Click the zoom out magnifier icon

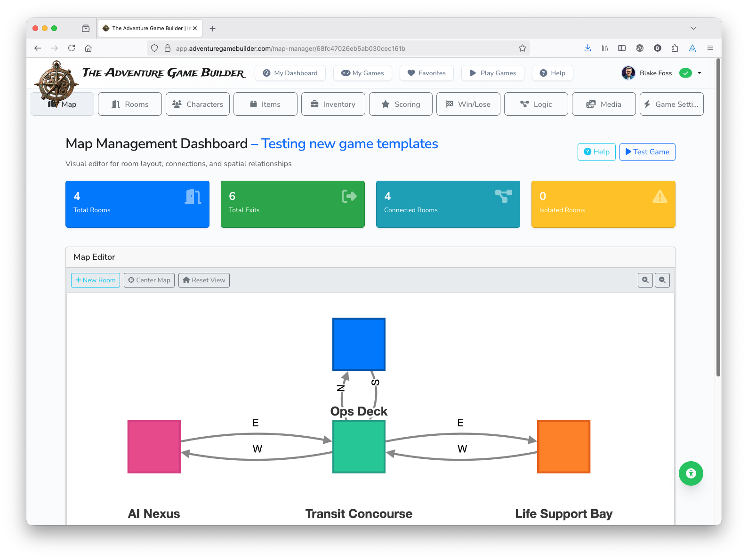point(662,280)
